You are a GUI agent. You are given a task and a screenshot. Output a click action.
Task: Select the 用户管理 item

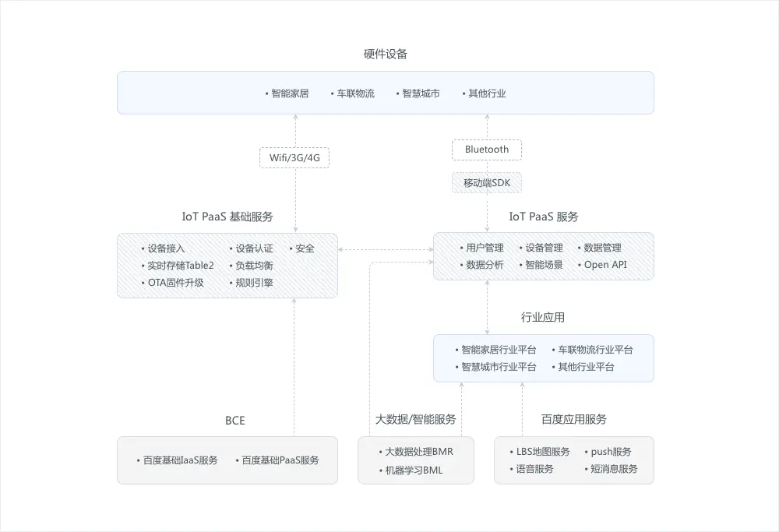pyautogui.click(x=485, y=248)
